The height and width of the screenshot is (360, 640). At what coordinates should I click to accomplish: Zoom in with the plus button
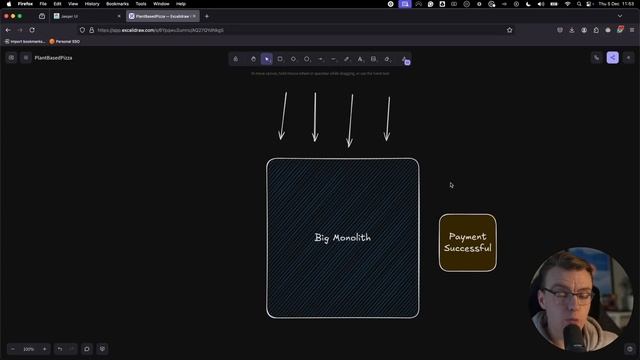tap(44, 349)
